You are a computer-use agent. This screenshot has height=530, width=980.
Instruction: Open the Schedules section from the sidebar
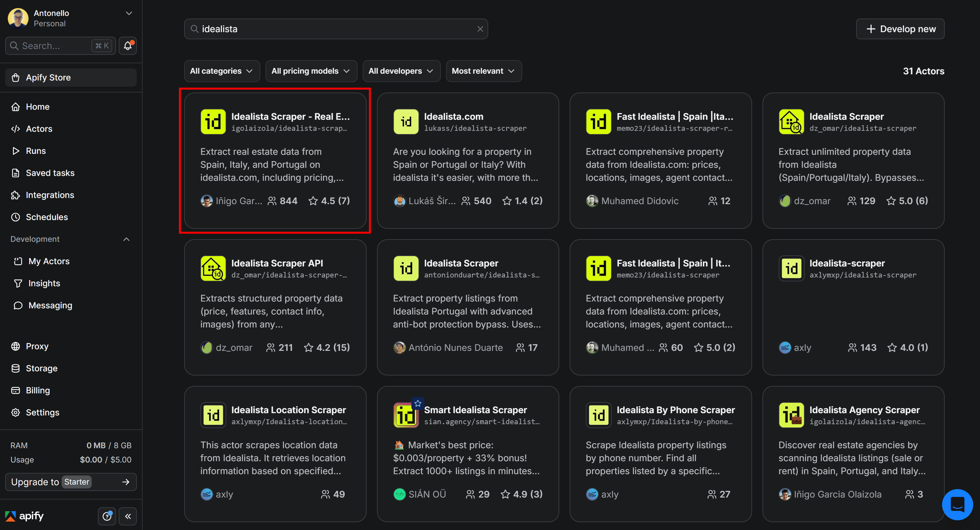pos(46,217)
